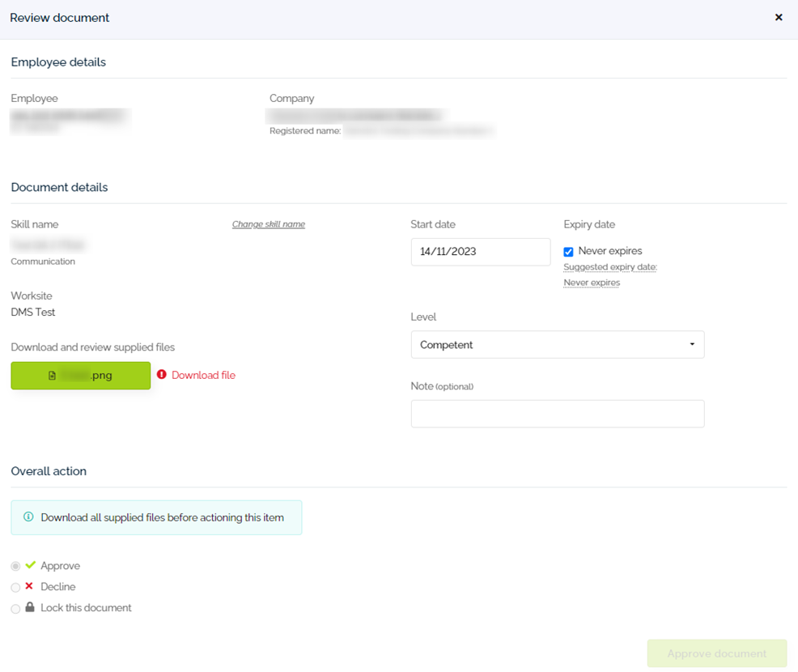Select the Approve radio button
The width and height of the screenshot is (798, 672).
[15, 565]
